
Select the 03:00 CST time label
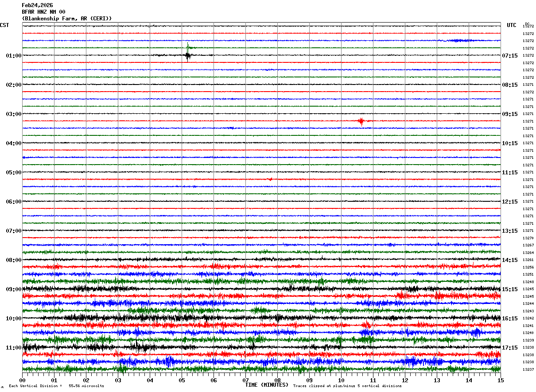[14, 114]
